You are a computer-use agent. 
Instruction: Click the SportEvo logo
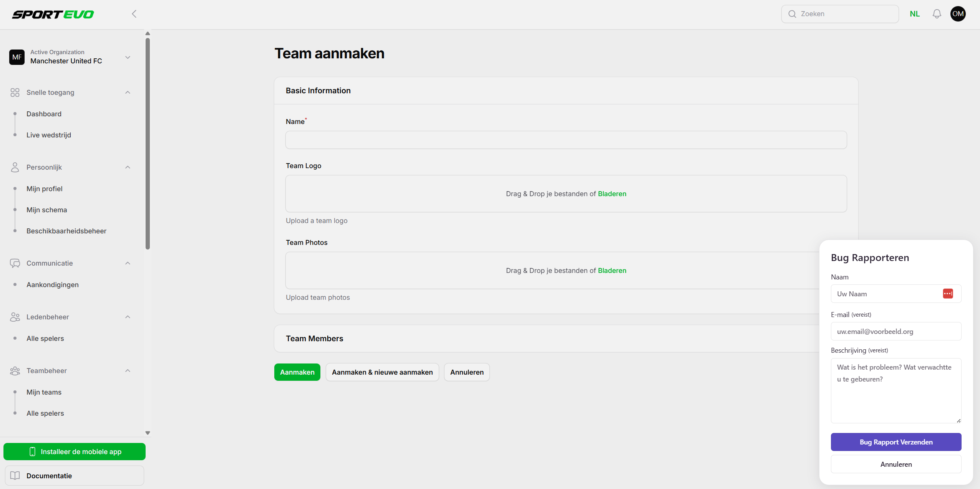(53, 14)
